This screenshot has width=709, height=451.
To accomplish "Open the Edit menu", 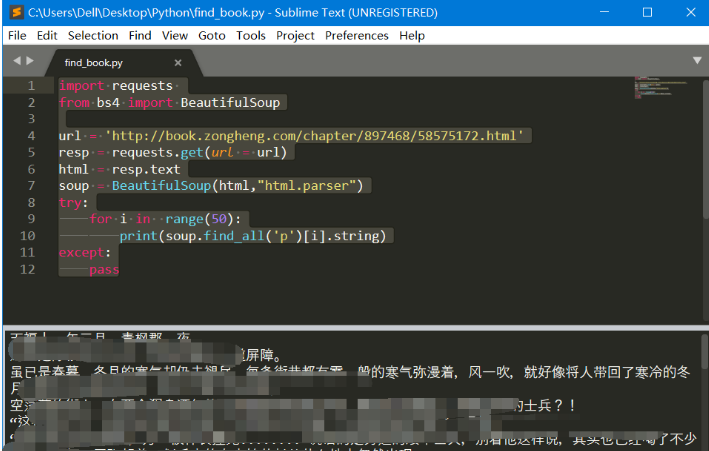I will 47,35.
